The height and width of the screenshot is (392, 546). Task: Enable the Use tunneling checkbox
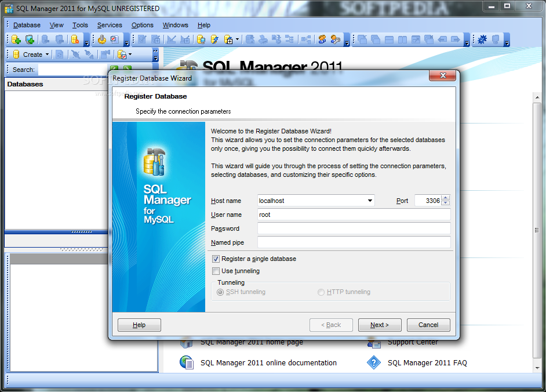coord(216,271)
